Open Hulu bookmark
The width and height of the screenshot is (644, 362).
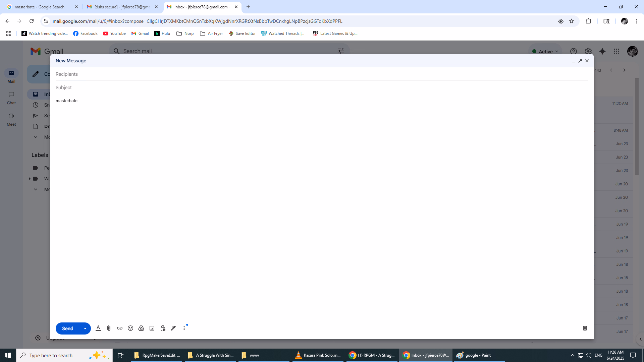tap(162, 34)
